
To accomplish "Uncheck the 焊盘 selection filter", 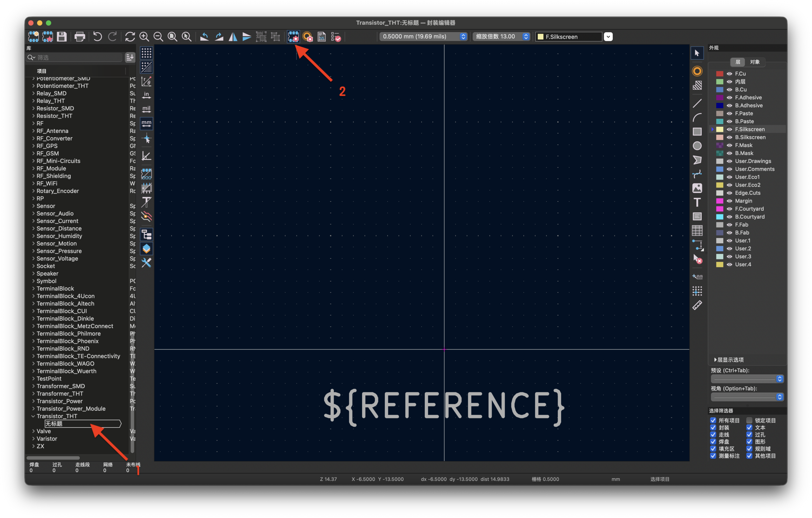I will [x=713, y=442].
